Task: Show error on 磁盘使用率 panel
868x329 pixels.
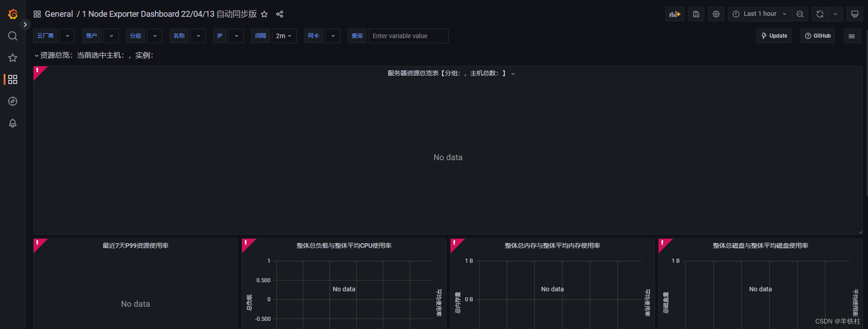Action: 663,243
